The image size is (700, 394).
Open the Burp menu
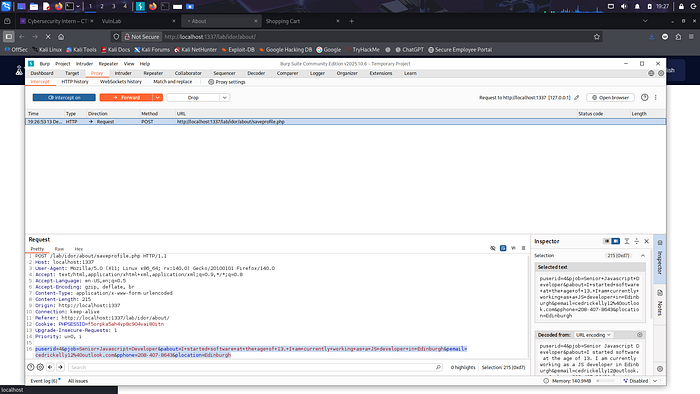click(45, 64)
